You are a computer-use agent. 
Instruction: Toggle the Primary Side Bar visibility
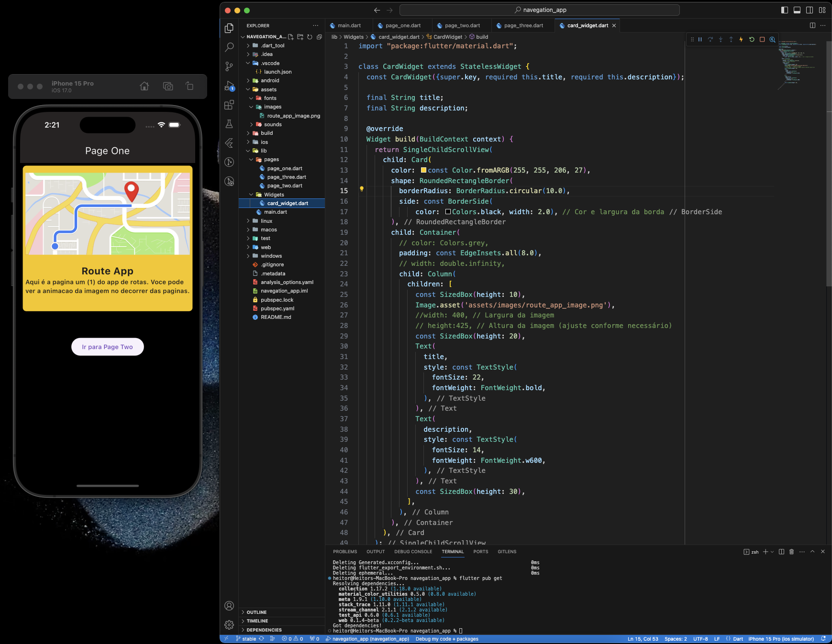(785, 10)
